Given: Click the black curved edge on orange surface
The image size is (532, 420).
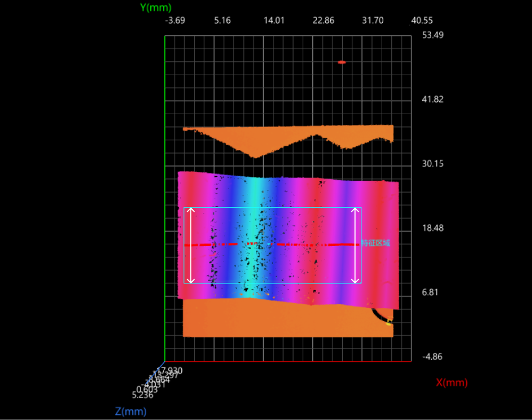Looking at the screenshot, I should click(381, 316).
